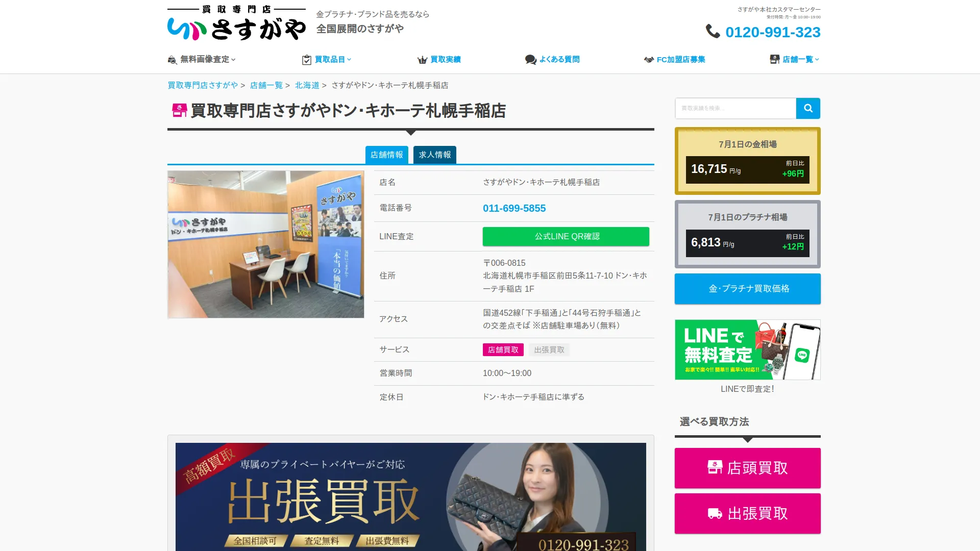Click the 金･プラチナ買取価格 button

click(x=747, y=289)
